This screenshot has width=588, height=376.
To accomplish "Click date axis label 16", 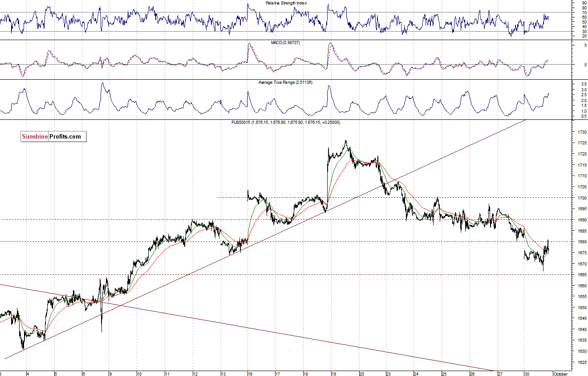I will 250,374.
